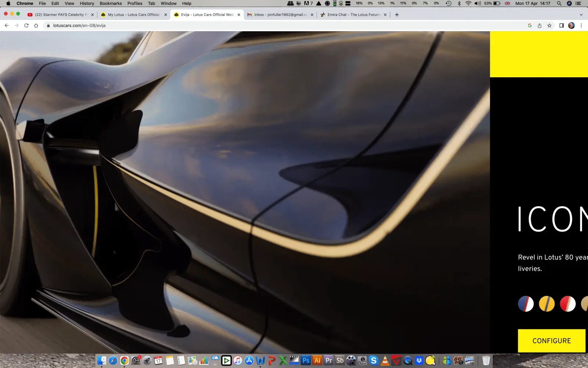Click the browser back arrow
The width and height of the screenshot is (588, 368).
[x=7, y=25]
